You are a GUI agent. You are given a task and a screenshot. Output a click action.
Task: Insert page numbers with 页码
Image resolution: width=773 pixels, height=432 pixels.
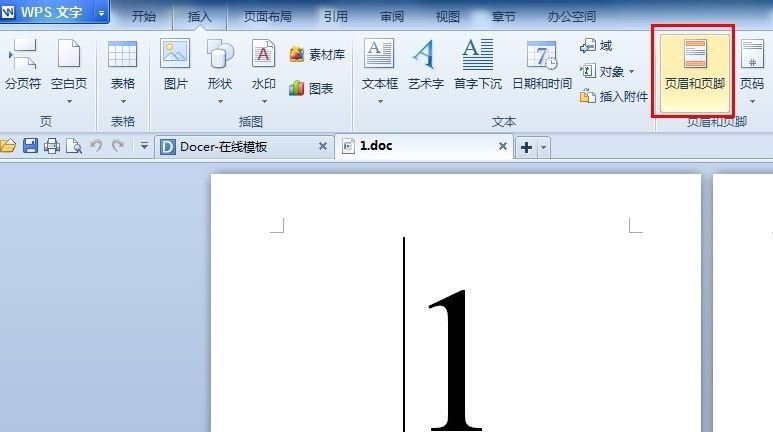coord(752,64)
